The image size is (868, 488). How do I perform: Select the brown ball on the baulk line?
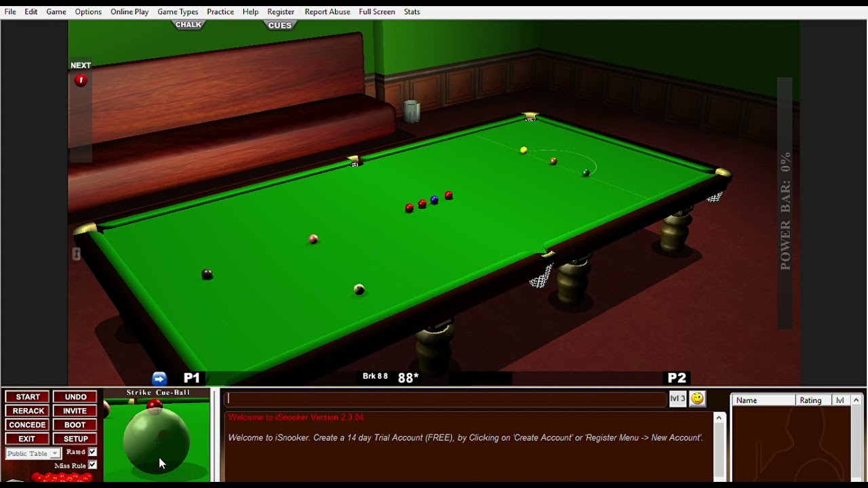coord(553,161)
